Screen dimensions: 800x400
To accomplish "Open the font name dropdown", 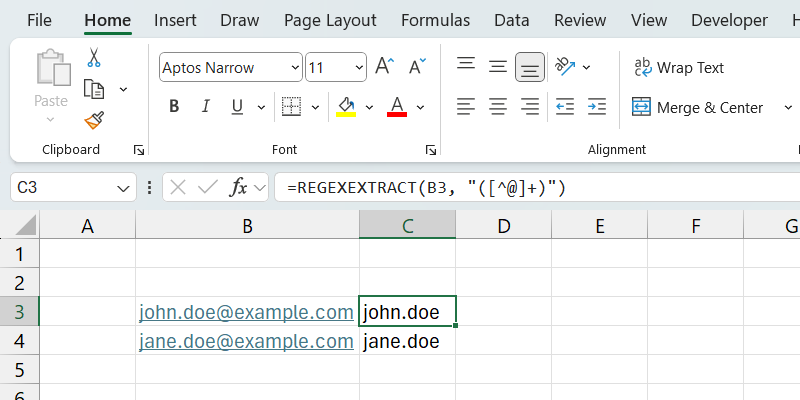I will 294,68.
